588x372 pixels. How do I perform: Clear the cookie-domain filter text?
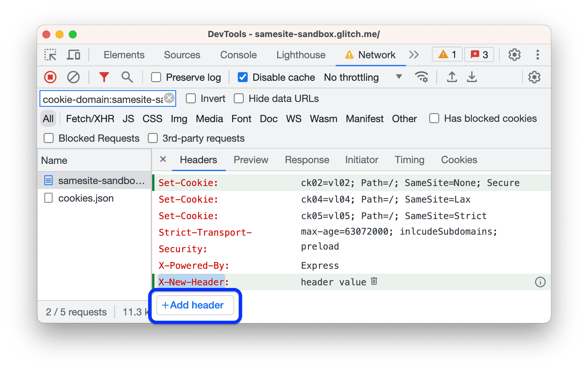pyautogui.click(x=169, y=98)
